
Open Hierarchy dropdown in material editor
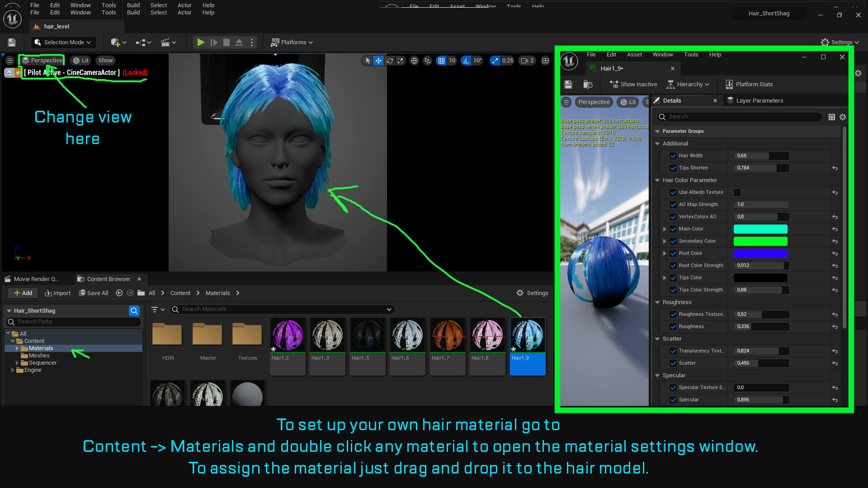688,84
